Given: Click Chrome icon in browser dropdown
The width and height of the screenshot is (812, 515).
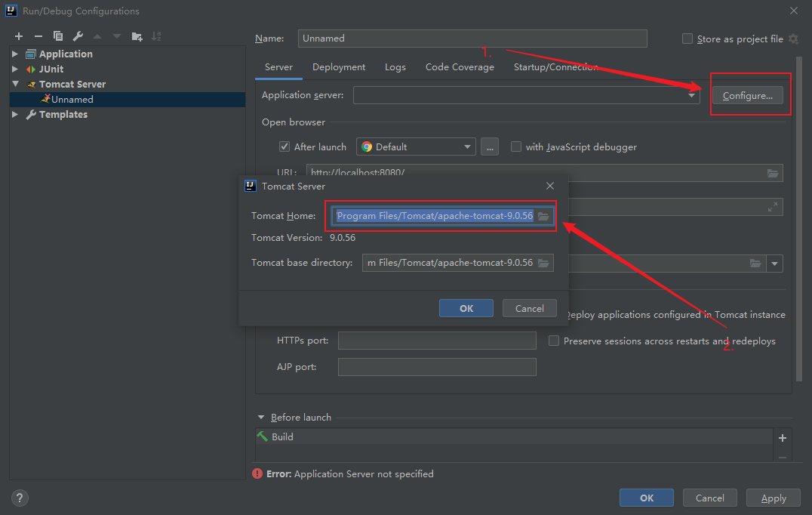Looking at the screenshot, I should (367, 146).
